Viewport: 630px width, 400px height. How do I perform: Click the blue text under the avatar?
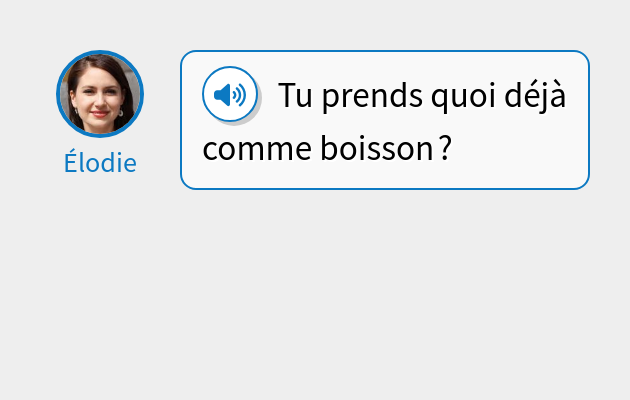pos(100,162)
